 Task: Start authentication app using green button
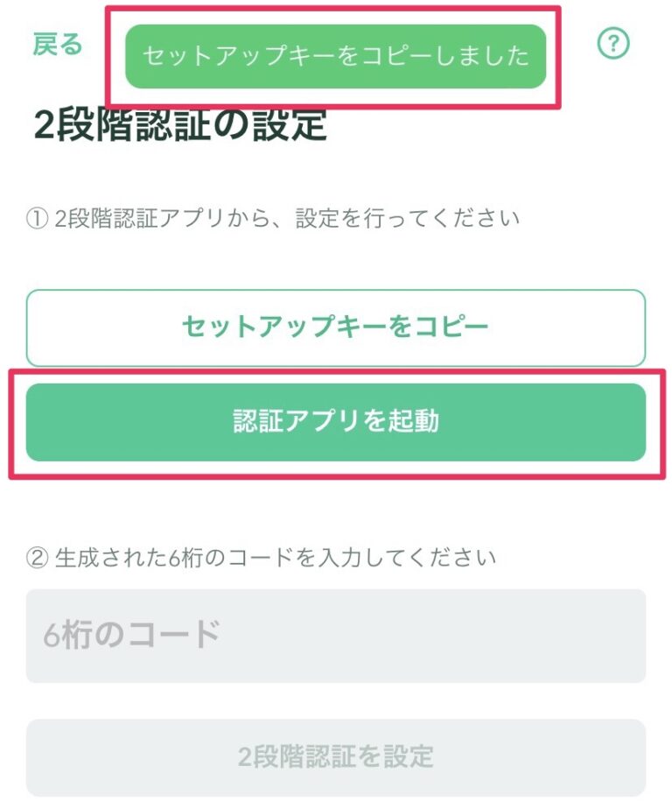336,422
